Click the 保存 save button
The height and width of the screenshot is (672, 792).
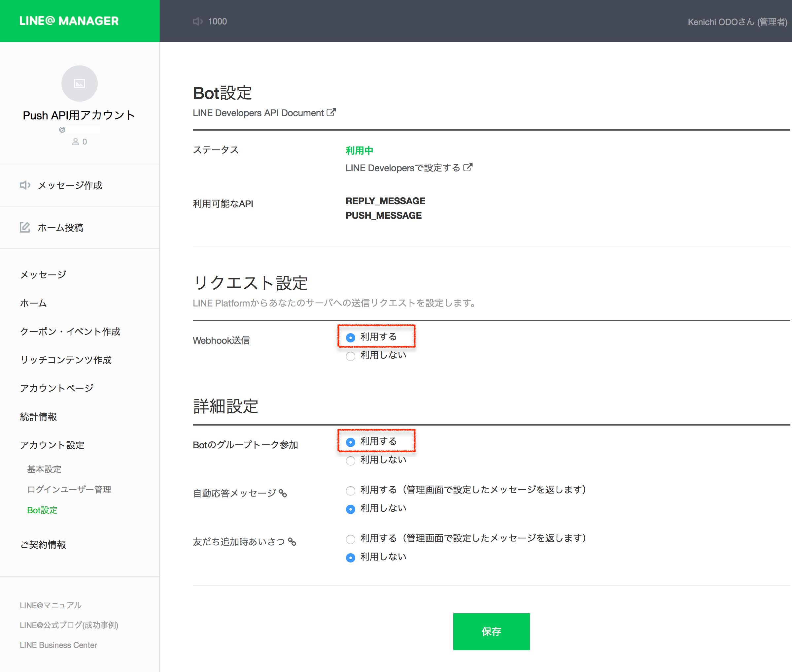pos(491,632)
